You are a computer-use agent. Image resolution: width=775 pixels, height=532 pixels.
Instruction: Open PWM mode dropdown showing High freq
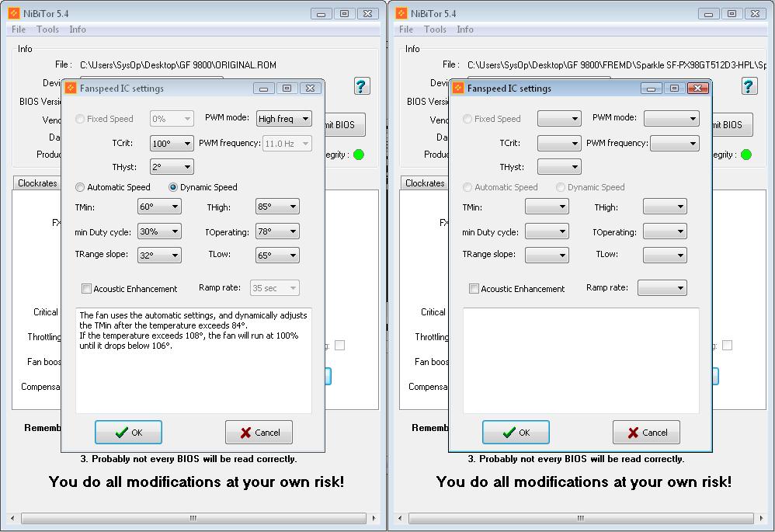click(x=284, y=119)
